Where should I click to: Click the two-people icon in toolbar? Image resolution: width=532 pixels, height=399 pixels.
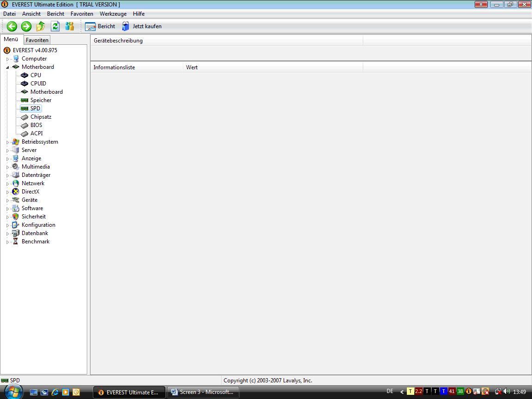click(x=70, y=26)
